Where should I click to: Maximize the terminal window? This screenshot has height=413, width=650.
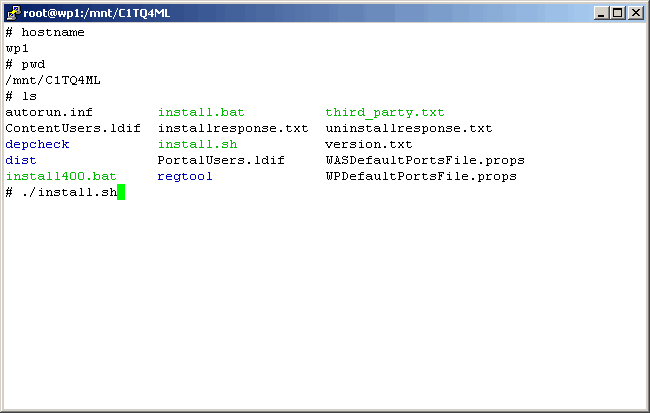pos(617,13)
